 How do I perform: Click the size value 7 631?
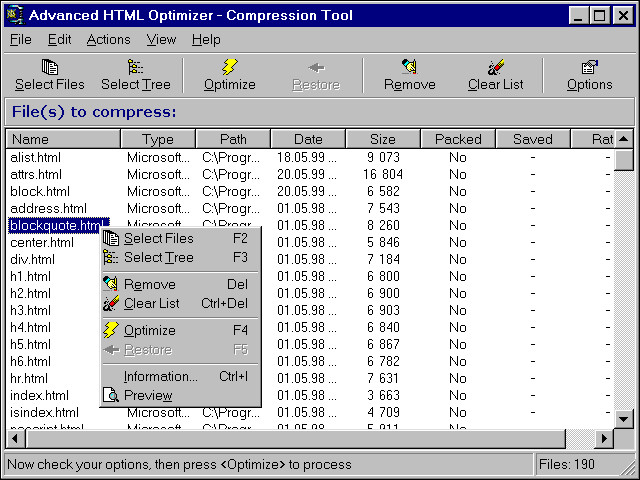tap(383, 378)
